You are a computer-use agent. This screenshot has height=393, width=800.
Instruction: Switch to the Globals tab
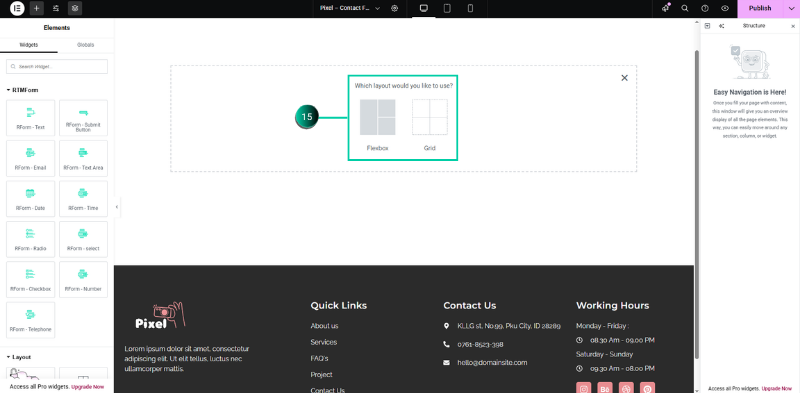[x=86, y=45]
